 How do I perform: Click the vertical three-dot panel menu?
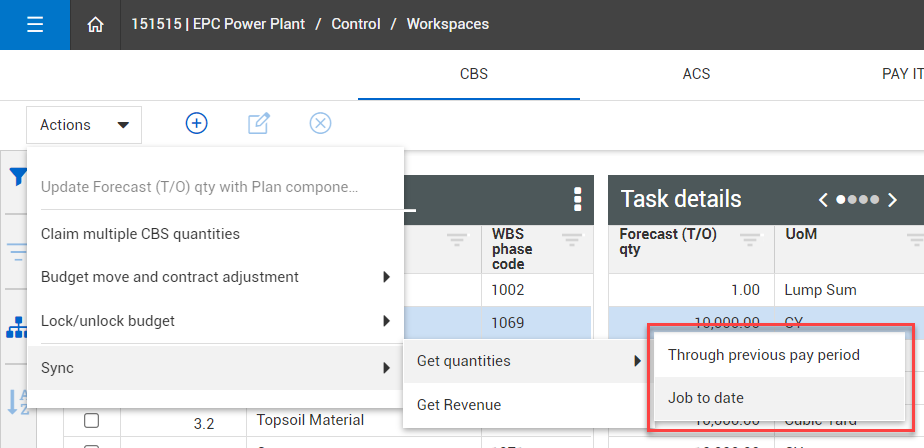(577, 199)
